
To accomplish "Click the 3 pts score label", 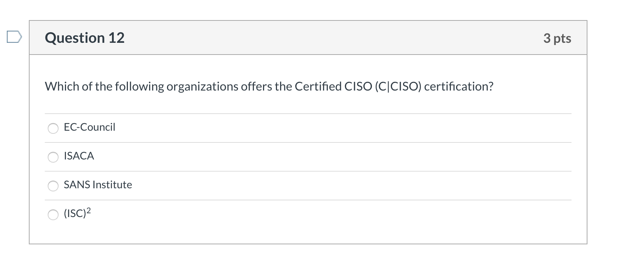I will (557, 38).
